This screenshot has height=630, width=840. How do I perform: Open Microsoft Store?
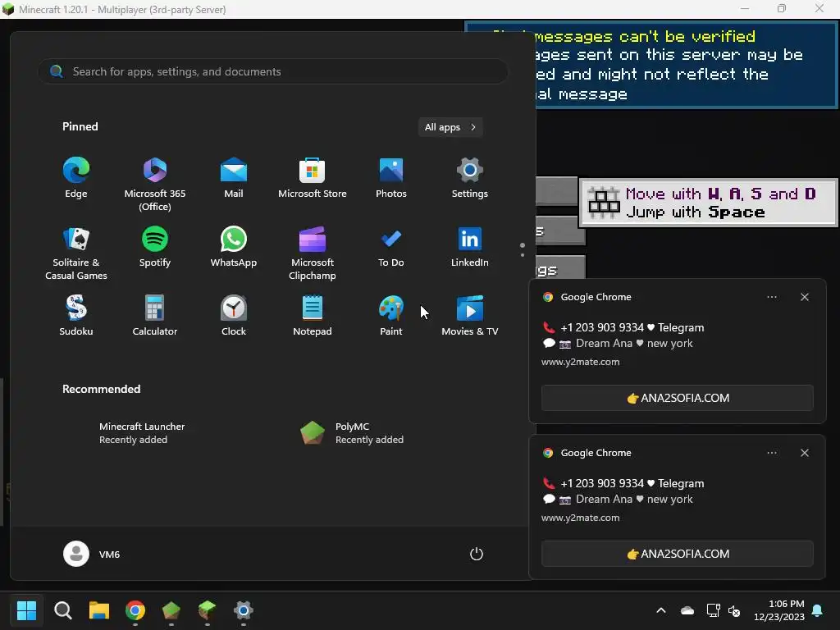tap(313, 178)
